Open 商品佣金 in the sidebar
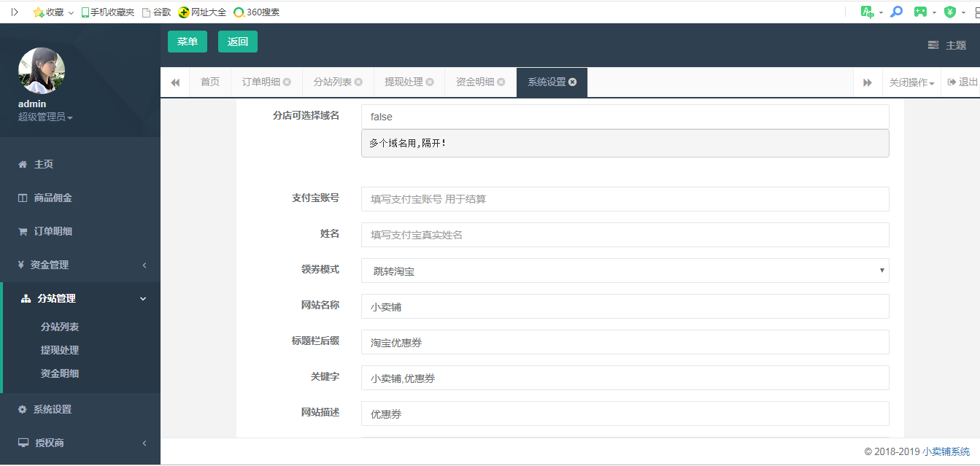This screenshot has width=980, height=466. 53,198
